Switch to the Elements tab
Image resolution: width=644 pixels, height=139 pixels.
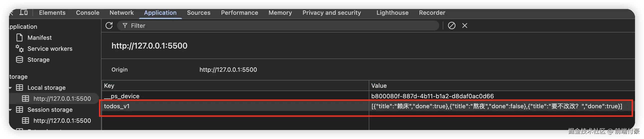tap(52, 13)
